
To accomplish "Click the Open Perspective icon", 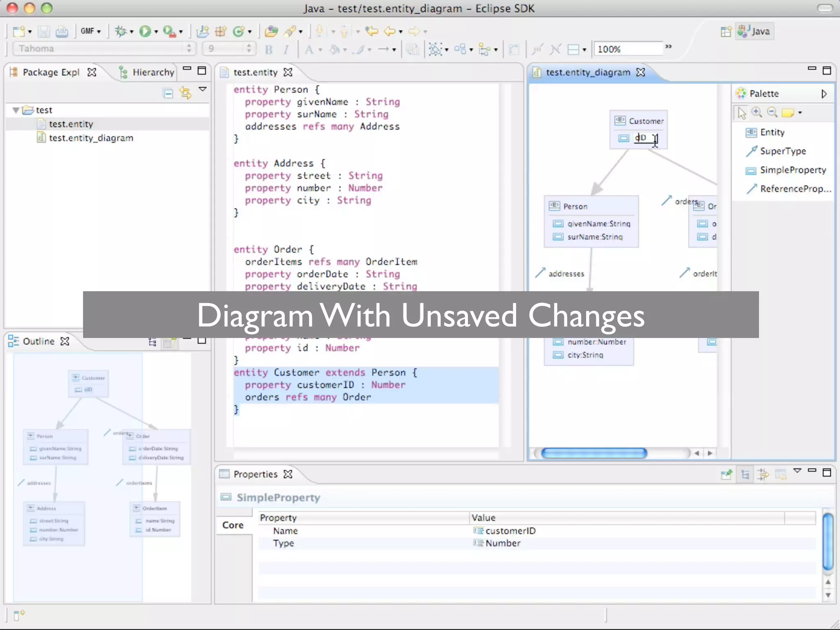I will click(x=726, y=32).
